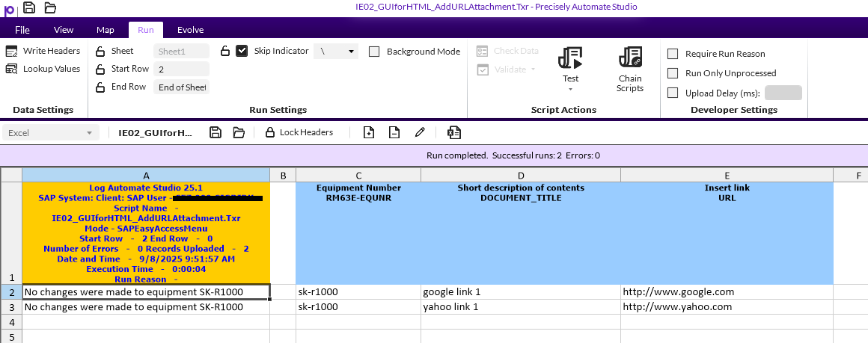
Task: Click the save icon in the title bar
Action: pos(29,7)
